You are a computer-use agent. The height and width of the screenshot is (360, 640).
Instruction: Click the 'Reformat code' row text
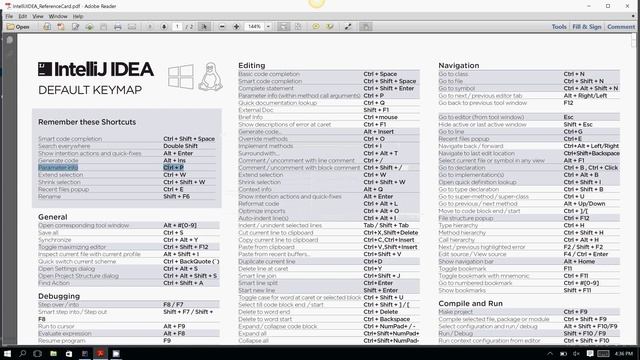click(x=259, y=204)
